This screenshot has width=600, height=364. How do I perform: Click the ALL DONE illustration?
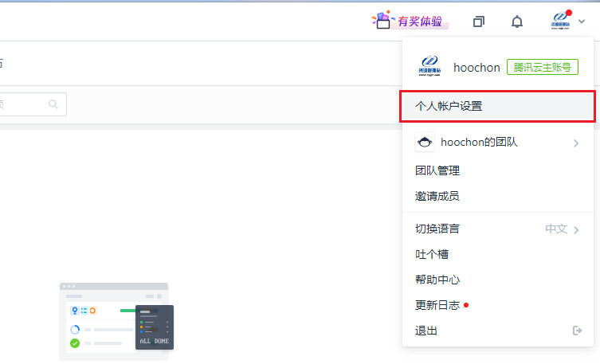117,321
